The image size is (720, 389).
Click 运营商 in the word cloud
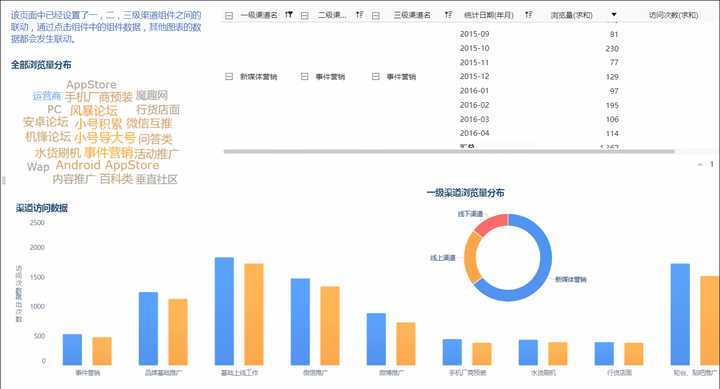[x=47, y=96]
